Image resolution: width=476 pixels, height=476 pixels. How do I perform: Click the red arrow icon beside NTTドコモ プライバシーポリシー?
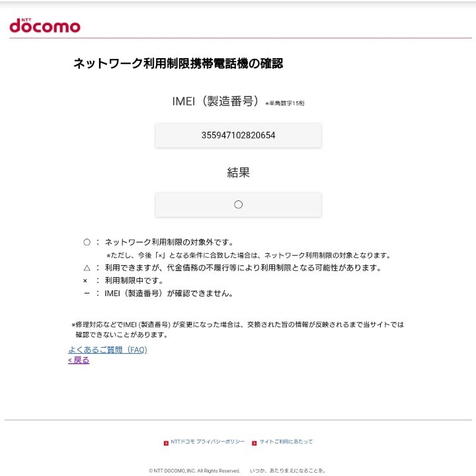[x=166, y=443]
